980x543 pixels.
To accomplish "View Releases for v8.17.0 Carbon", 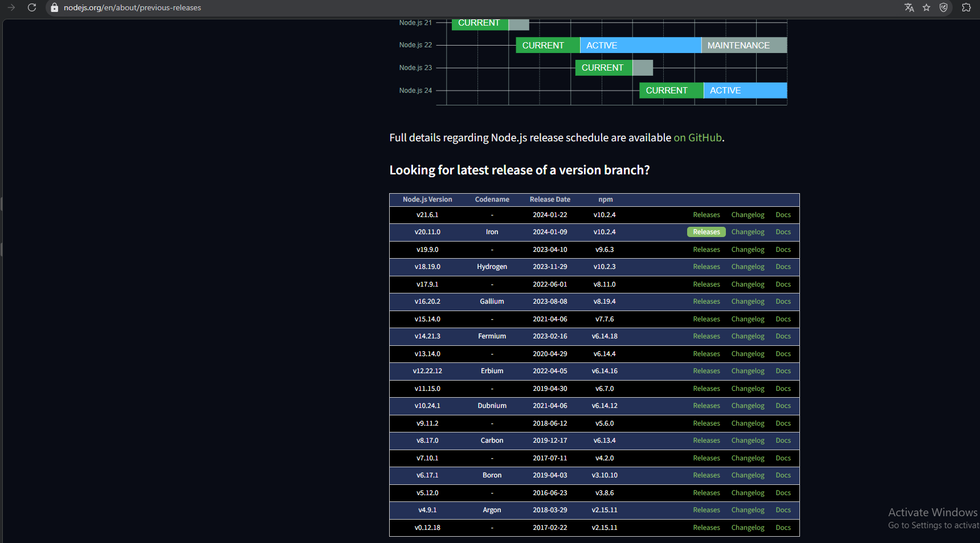I will pyautogui.click(x=707, y=440).
